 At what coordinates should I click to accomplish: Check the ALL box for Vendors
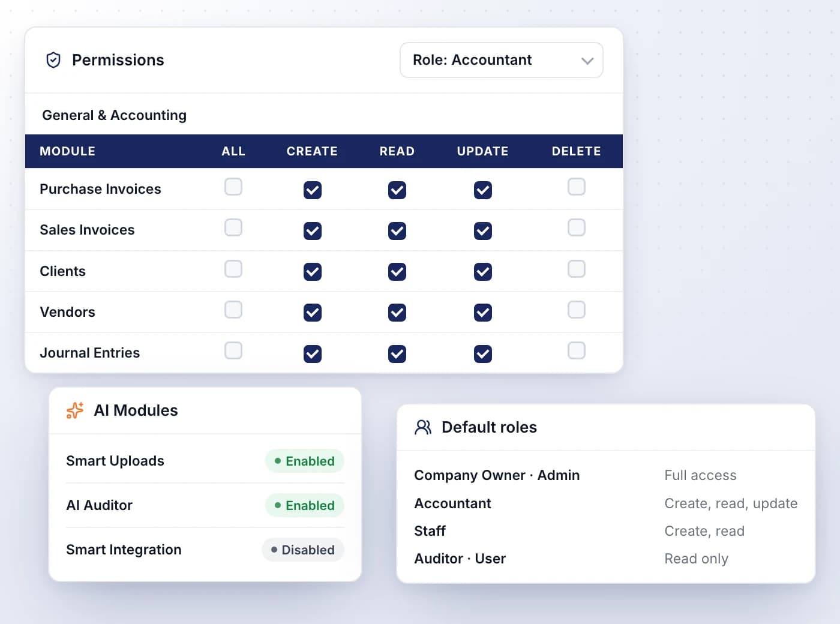click(x=233, y=310)
